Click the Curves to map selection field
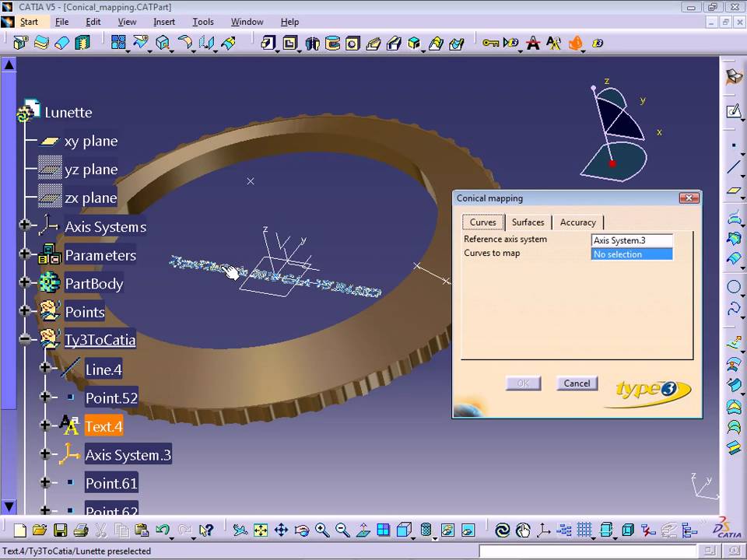Screen dimensions: 747x560 tap(632, 254)
